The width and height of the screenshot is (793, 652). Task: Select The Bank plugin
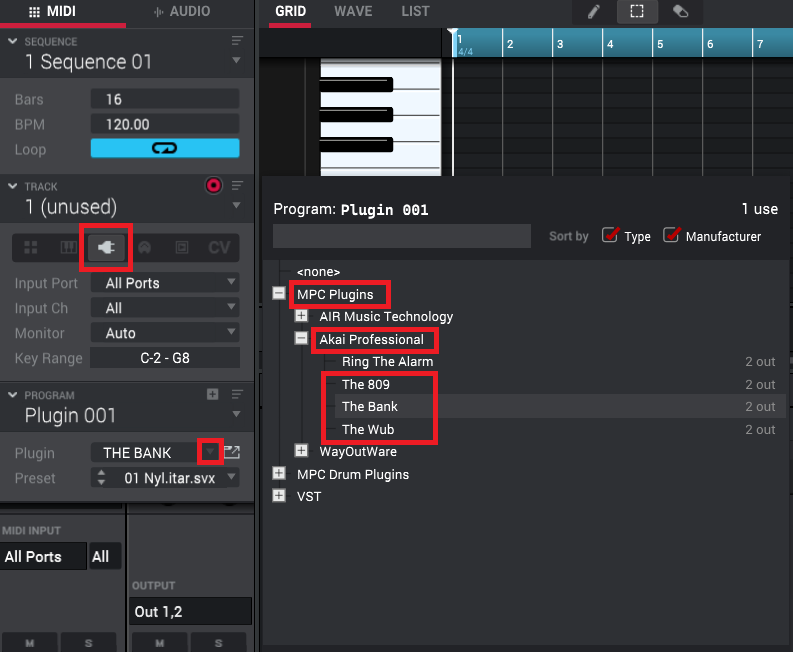point(370,407)
